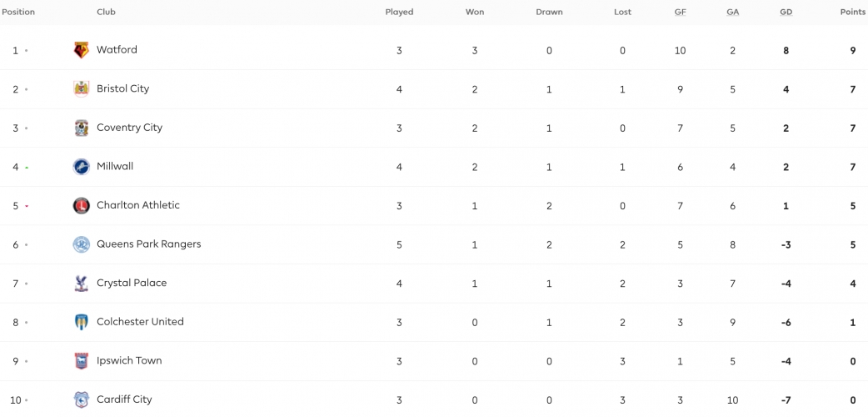This screenshot has height=417, width=868.
Task: Click the Queens Park Rangers badge
Action: (82, 244)
